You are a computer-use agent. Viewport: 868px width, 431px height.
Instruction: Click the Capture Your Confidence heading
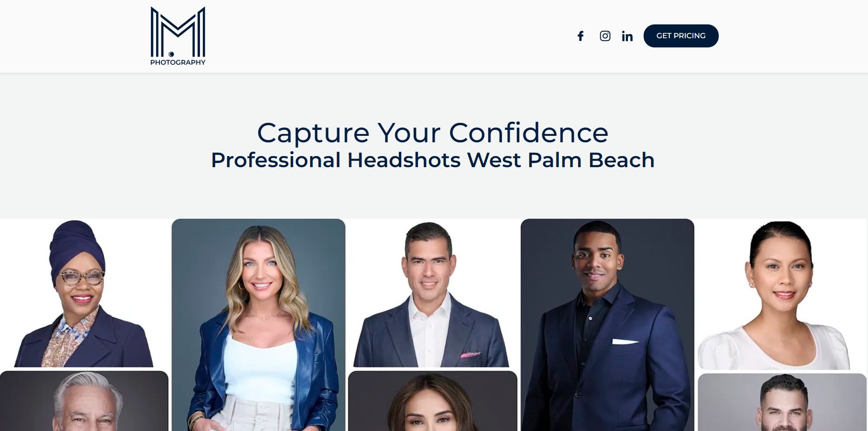(433, 133)
